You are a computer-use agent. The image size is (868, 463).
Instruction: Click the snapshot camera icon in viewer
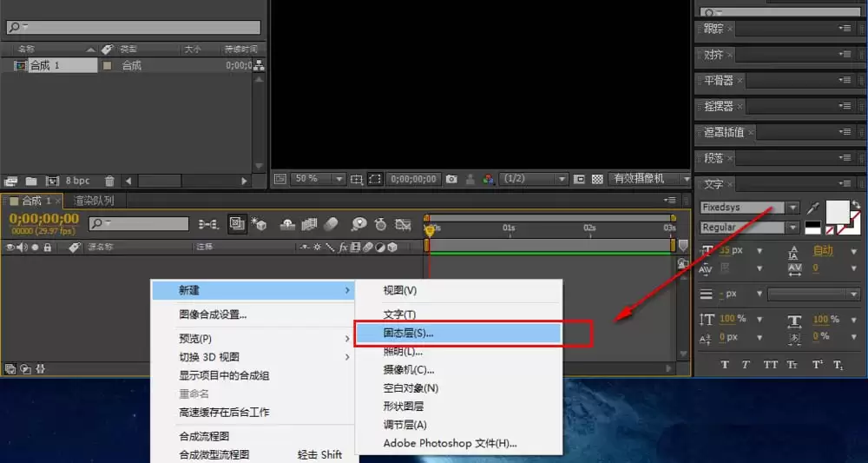click(x=451, y=179)
